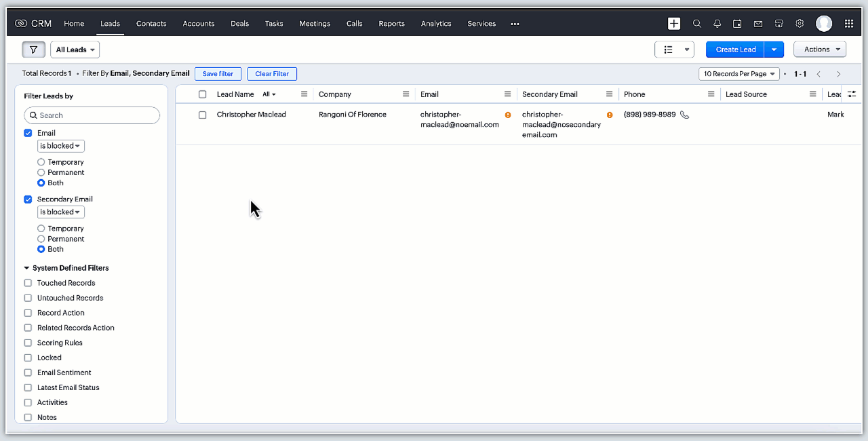Open the Reports tab
The image size is (868, 441).
[x=391, y=24]
